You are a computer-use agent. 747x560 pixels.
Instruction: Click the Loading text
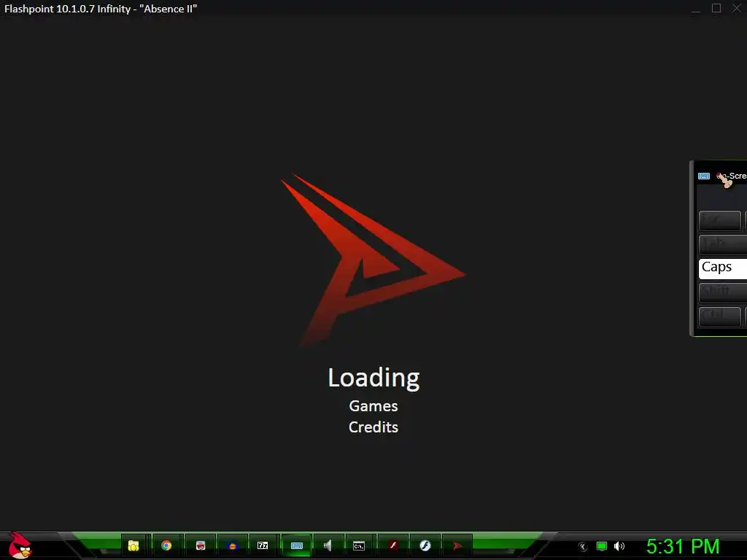click(x=374, y=378)
